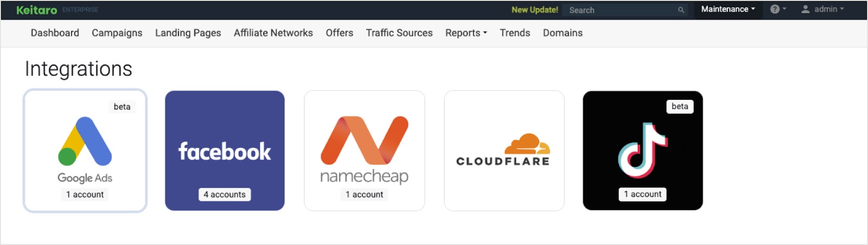Image resolution: width=868 pixels, height=245 pixels.
Task: Open the help question mark menu
Action: click(x=778, y=9)
